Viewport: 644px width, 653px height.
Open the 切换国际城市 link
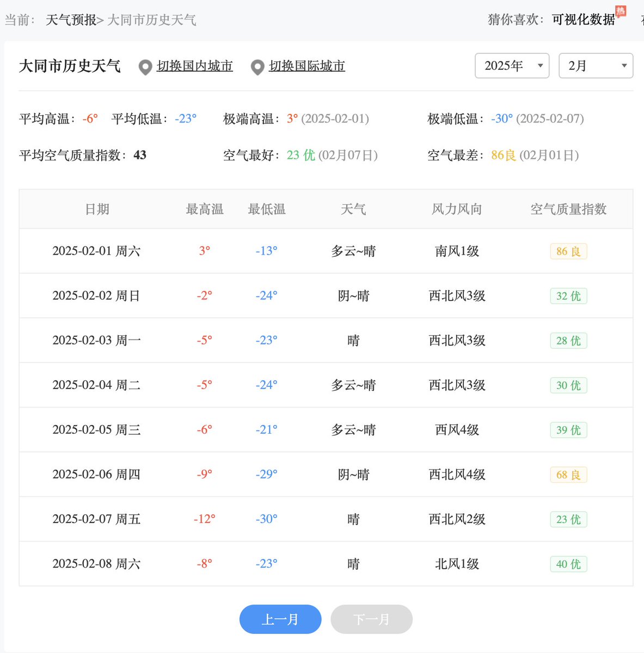click(x=307, y=66)
